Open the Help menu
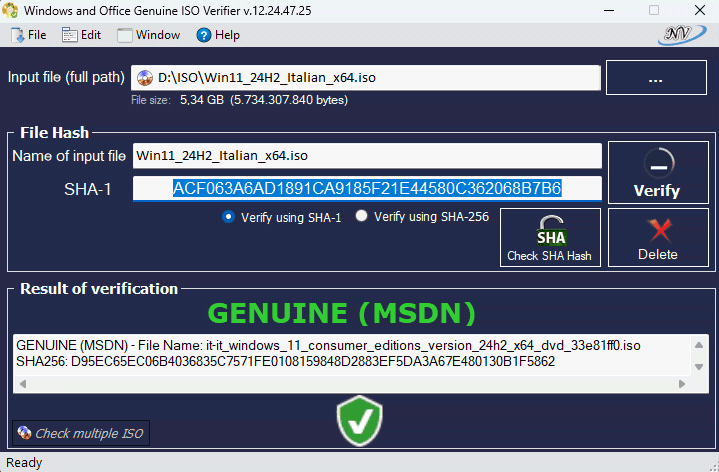 coord(218,35)
